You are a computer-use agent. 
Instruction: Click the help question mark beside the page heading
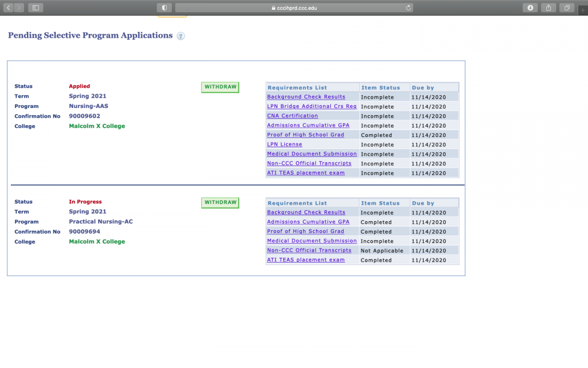[181, 36]
